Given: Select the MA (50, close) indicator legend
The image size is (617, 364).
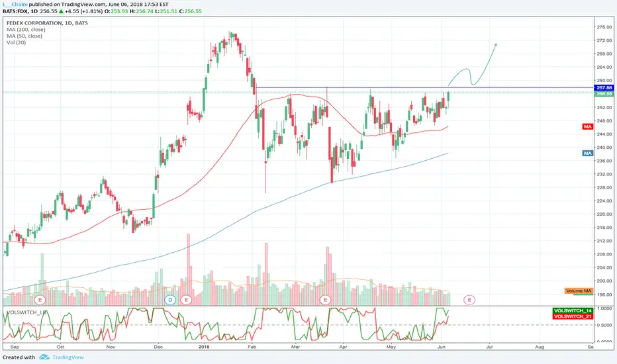Looking at the screenshot, I should click(24, 36).
